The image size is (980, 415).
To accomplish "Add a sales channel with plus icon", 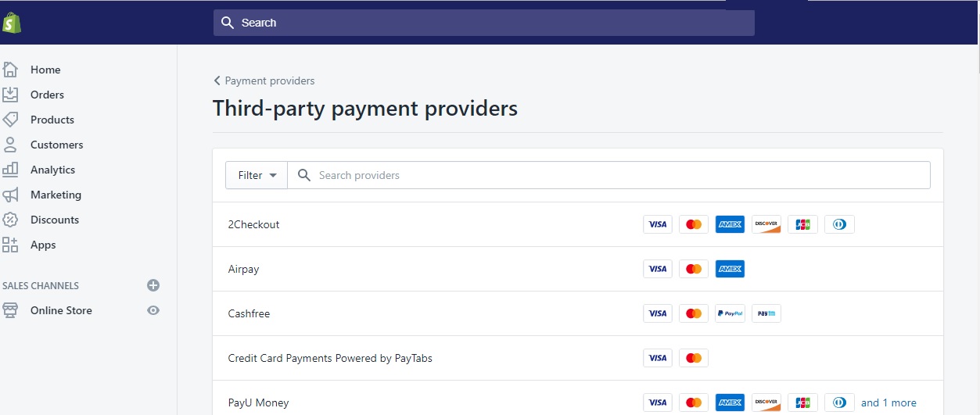I will (153, 285).
